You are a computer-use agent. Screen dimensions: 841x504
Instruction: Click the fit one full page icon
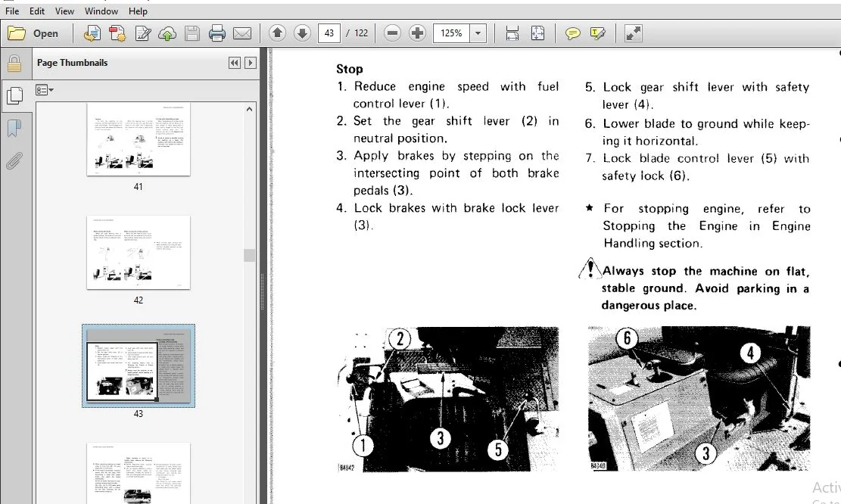[537, 33]
